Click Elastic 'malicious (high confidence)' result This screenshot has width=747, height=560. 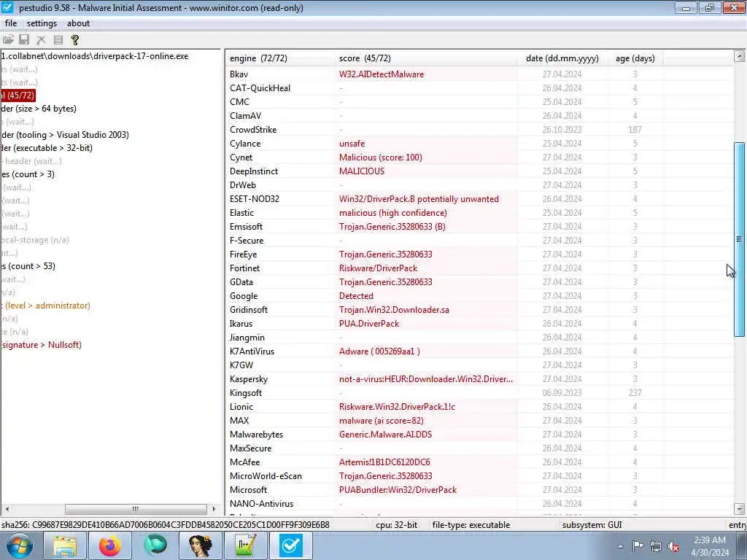coord(393,213)
